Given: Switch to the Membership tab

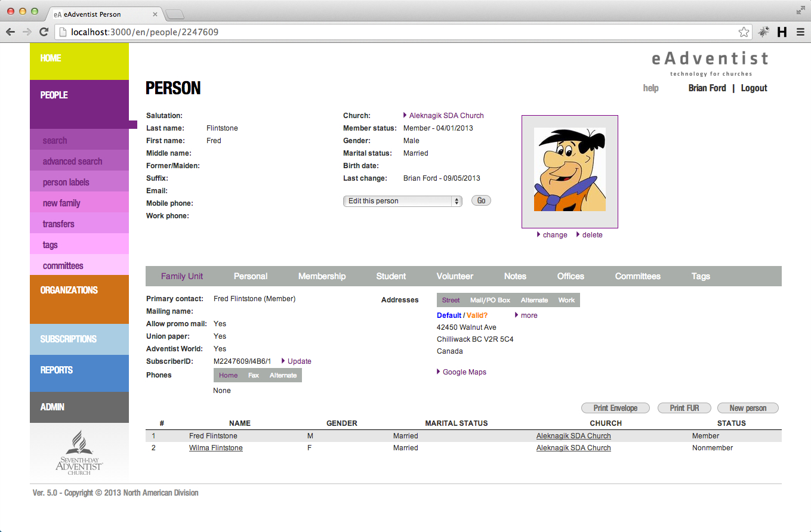Looking at the screenshot, I should (322, 276).
